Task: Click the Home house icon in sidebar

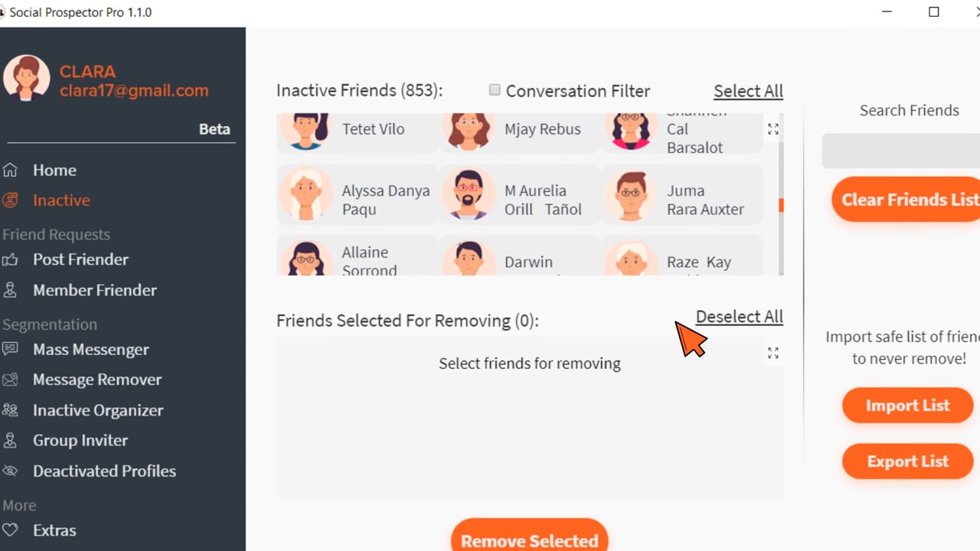Action: pyautogui.click(x=10, y=170)
